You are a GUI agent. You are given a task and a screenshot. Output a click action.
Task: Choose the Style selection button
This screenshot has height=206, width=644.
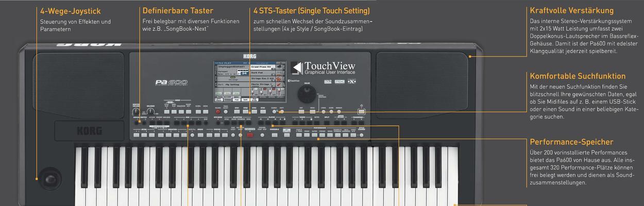[x=227, y=123]
